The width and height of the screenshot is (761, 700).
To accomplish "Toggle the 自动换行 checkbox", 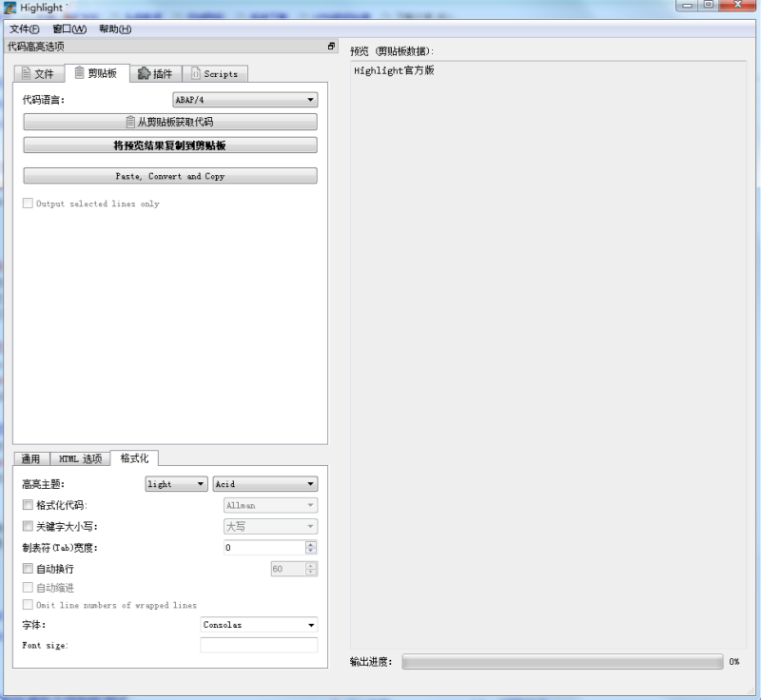I will [x=28, y=568].
